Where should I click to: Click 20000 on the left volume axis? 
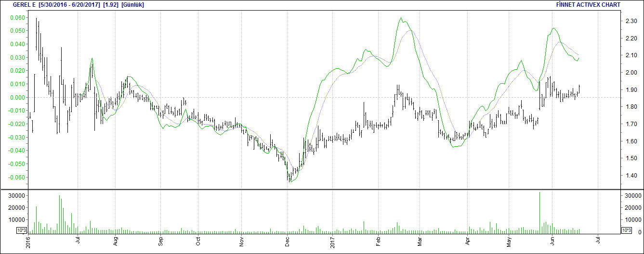click(16, 208)
